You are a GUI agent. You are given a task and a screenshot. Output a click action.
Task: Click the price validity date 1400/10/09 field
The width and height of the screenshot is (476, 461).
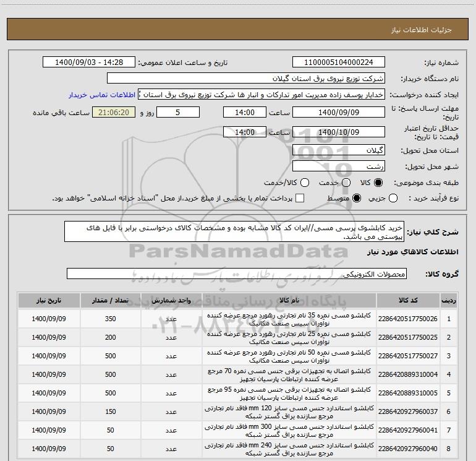pos(339,132)
